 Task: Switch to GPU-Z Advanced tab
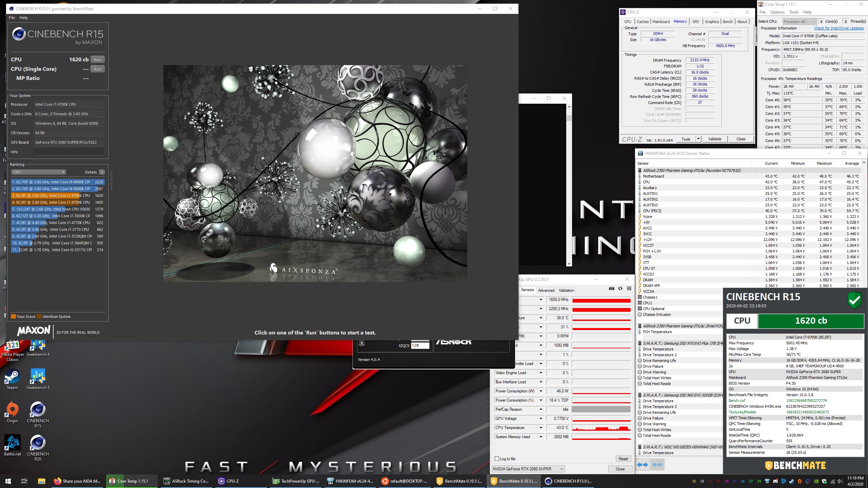point(546,290)
